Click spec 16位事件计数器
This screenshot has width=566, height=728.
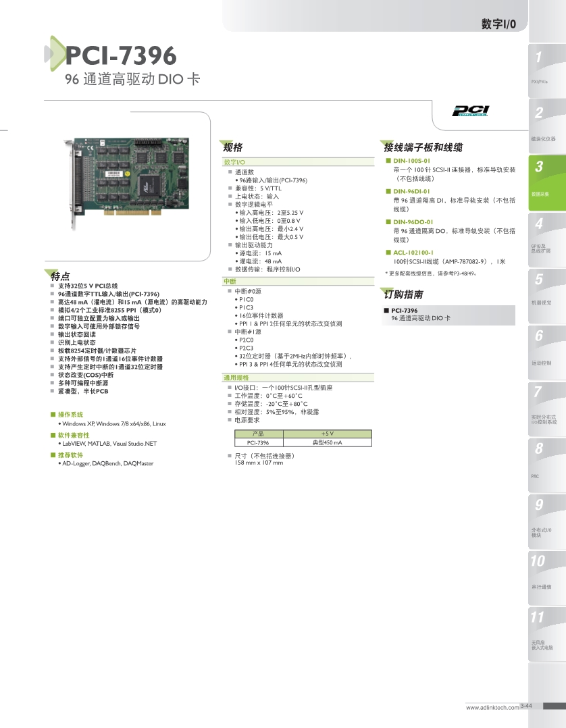pos(261,316)
